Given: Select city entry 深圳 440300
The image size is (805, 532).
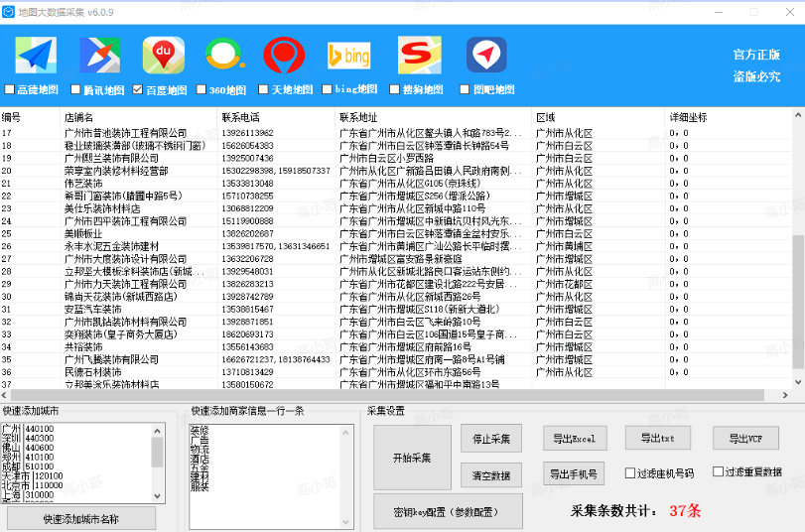Looking at the screenshot, I should pyautogui.click(x=28, y=438).
